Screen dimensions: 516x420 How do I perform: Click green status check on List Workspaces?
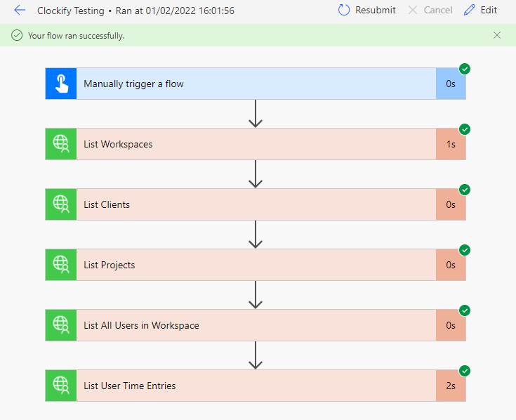click(465, 129)
